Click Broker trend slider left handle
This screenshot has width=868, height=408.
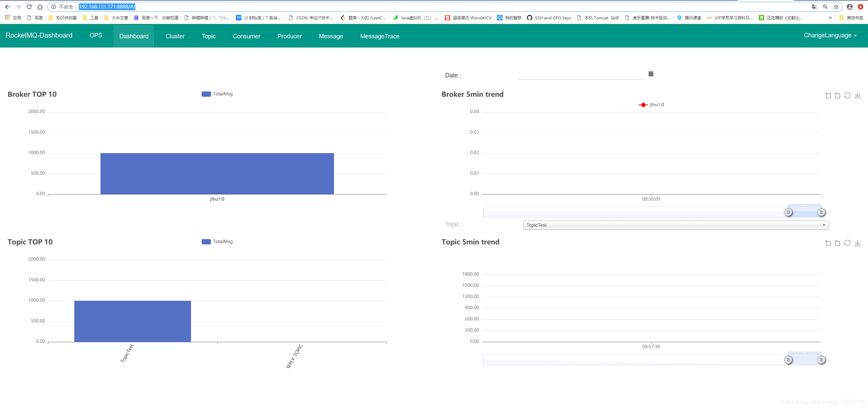pyautogui.click(x=788, y=212)
